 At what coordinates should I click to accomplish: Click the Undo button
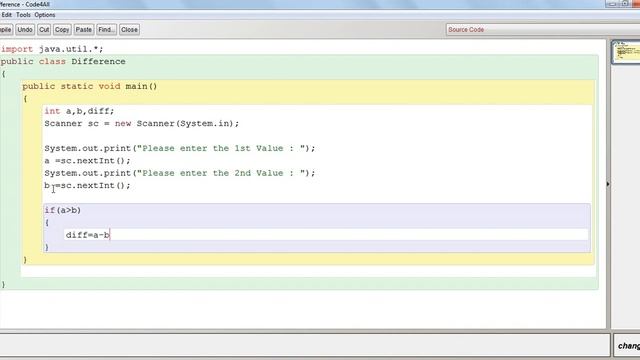tap(25, 29)
